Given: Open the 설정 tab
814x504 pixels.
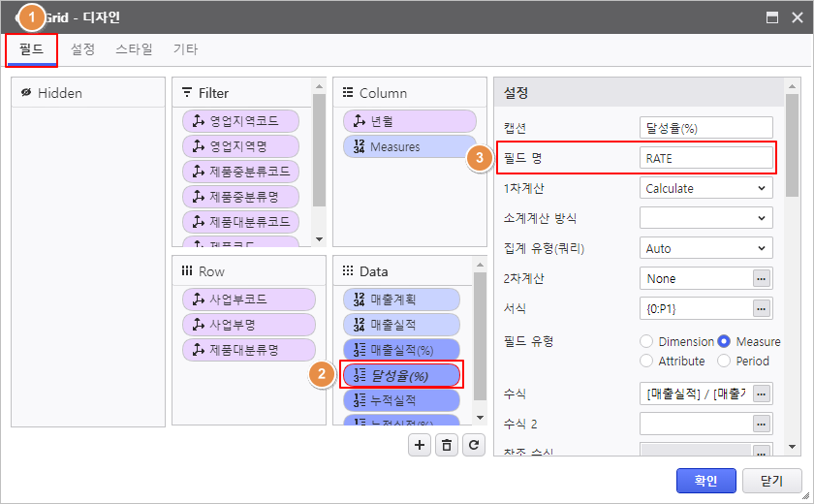Looking at the screenshot, I should 82,48.
